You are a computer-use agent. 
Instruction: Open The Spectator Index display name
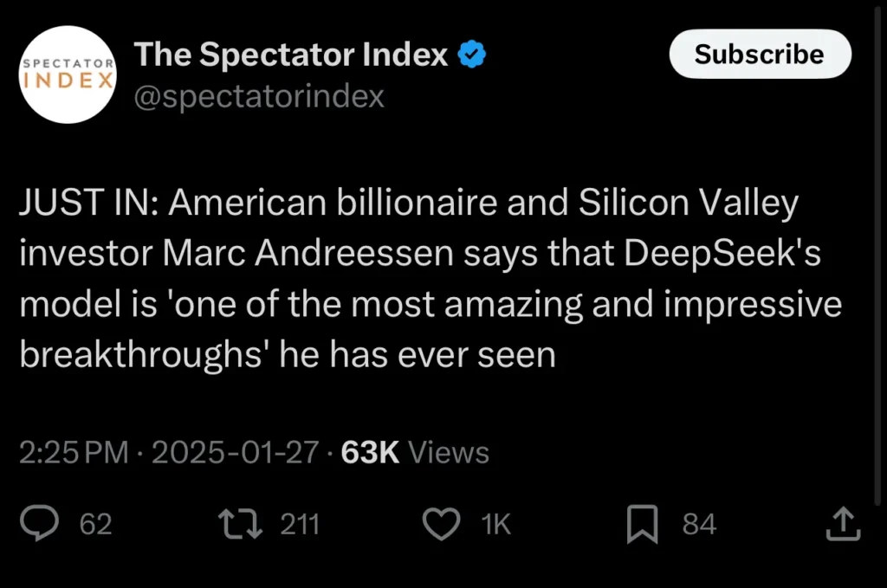[291, 55]
